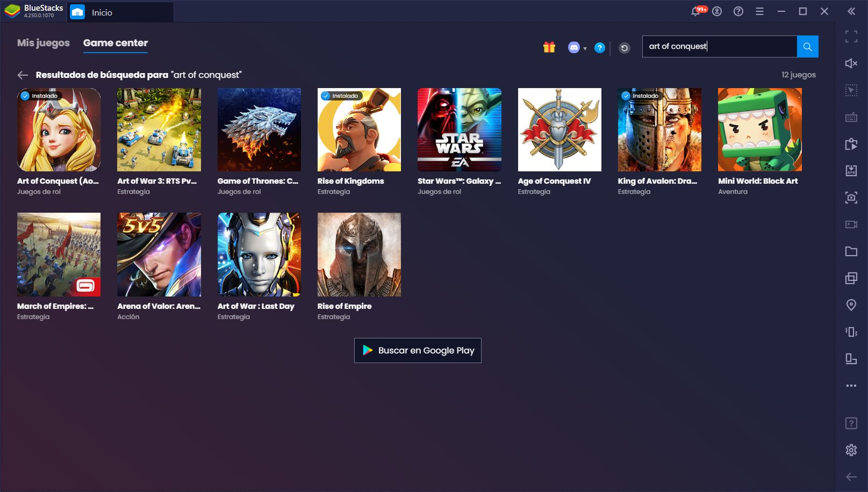Click the 'Rise of Empire' title text
The image size is (868, 492).
(345, 306)
